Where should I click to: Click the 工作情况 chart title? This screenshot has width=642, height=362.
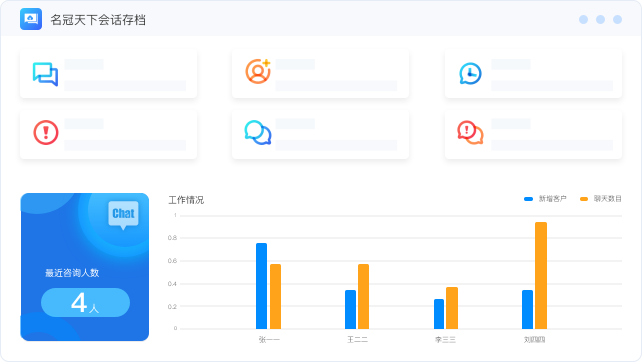186,200
